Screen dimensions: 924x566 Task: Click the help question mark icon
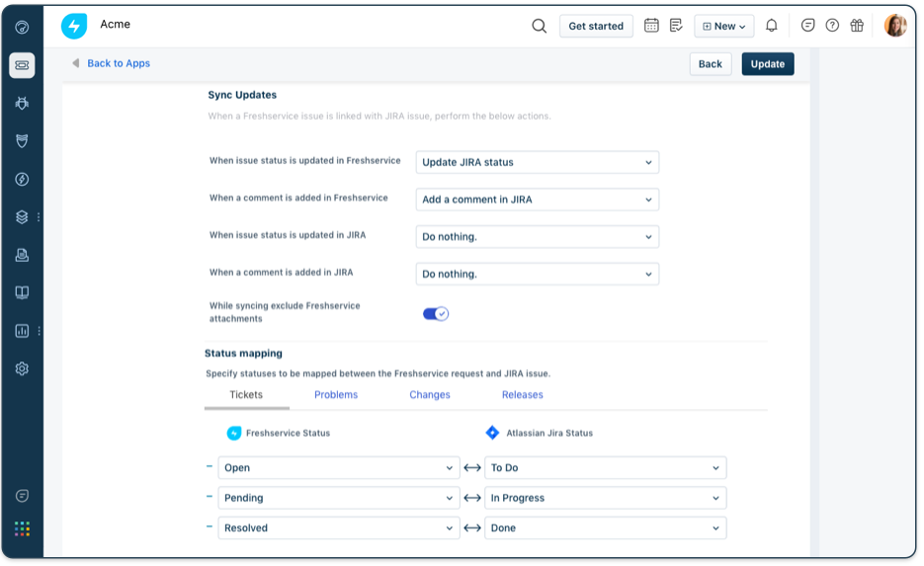point(832,26)
